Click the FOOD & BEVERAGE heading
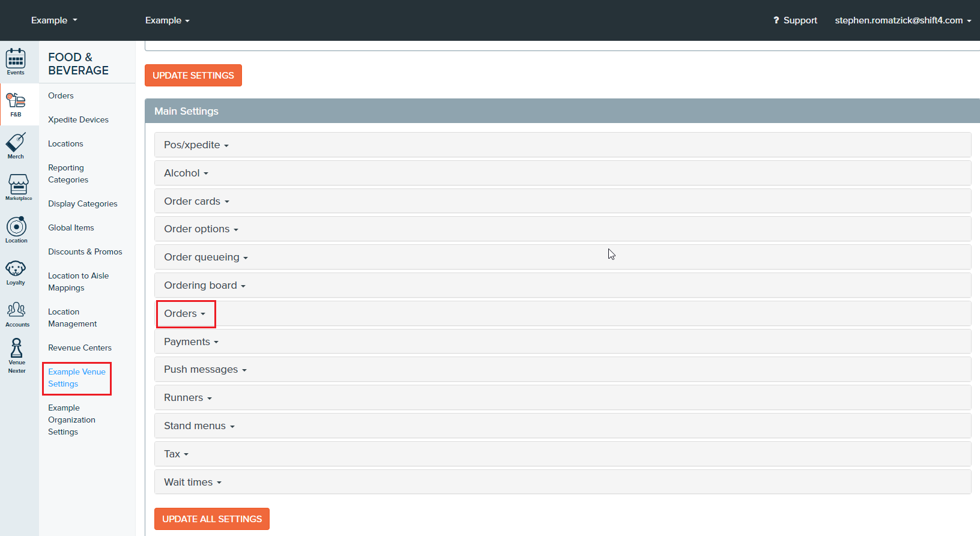This screenshot has height=536, width=980. pyautogui.click(x=79, y=64)
